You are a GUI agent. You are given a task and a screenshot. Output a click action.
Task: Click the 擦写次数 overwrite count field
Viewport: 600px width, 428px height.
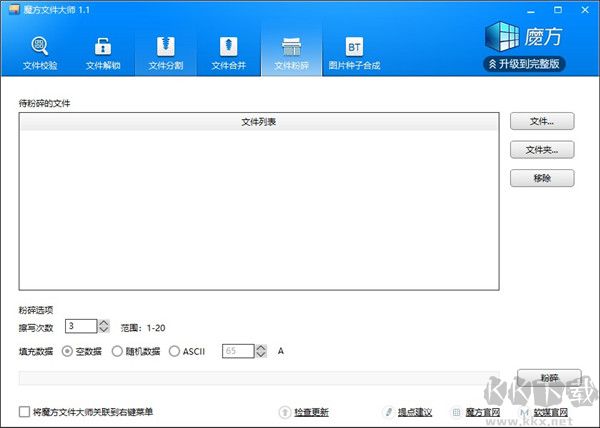80,326
